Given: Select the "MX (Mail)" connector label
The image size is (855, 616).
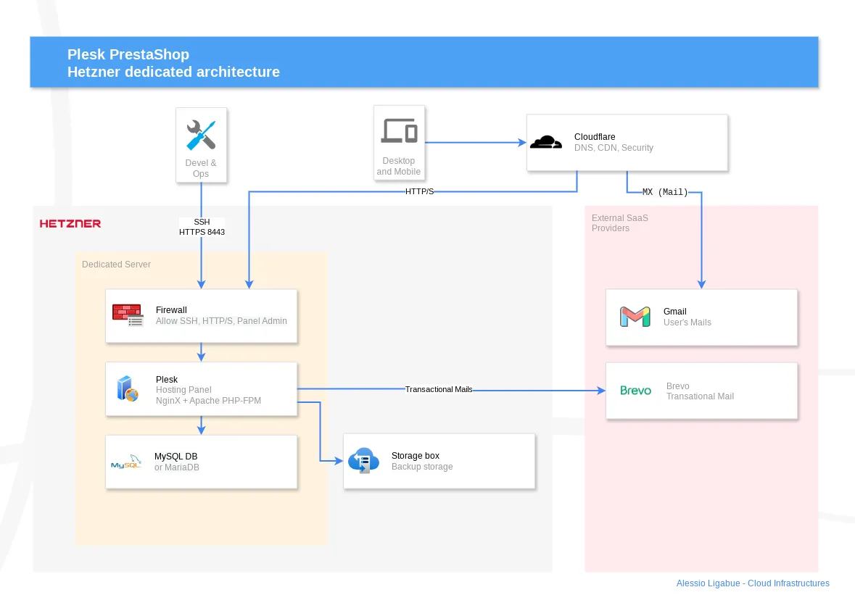Looking at the screenshot, I should (x=665, y=192).
